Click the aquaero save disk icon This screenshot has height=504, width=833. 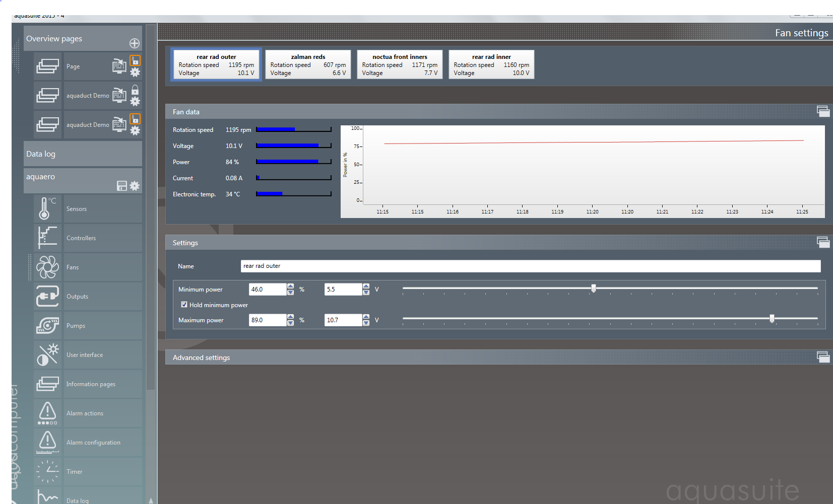(x=122, y=186)
